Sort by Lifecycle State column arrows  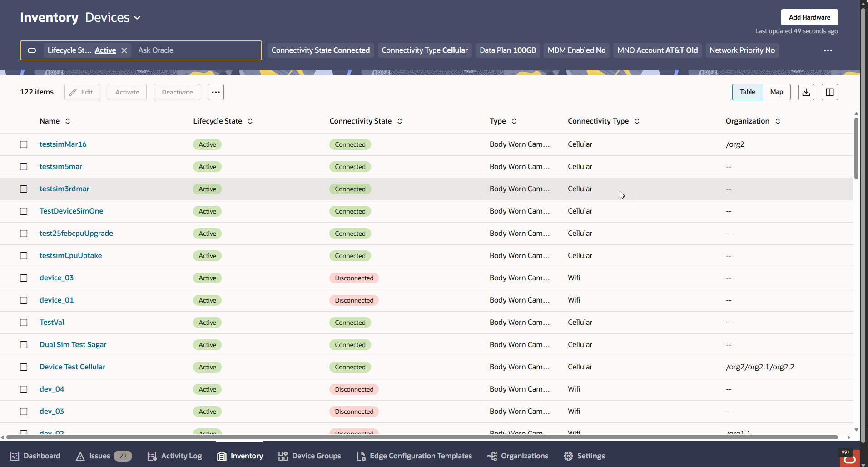(250, 121)
